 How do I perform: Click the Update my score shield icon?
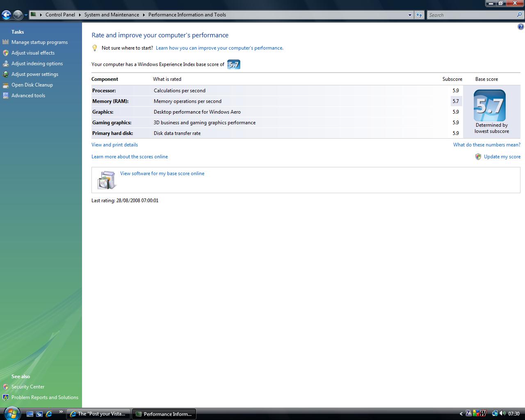tap(478, 157)
